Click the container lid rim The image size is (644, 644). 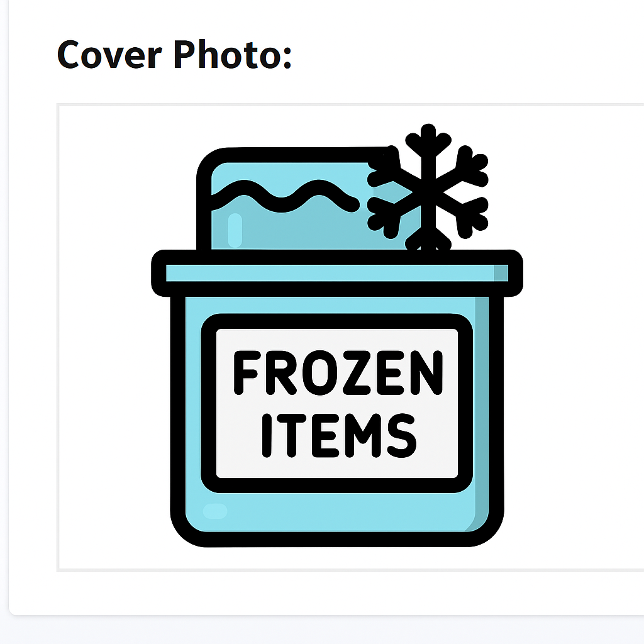pos(337,273)
